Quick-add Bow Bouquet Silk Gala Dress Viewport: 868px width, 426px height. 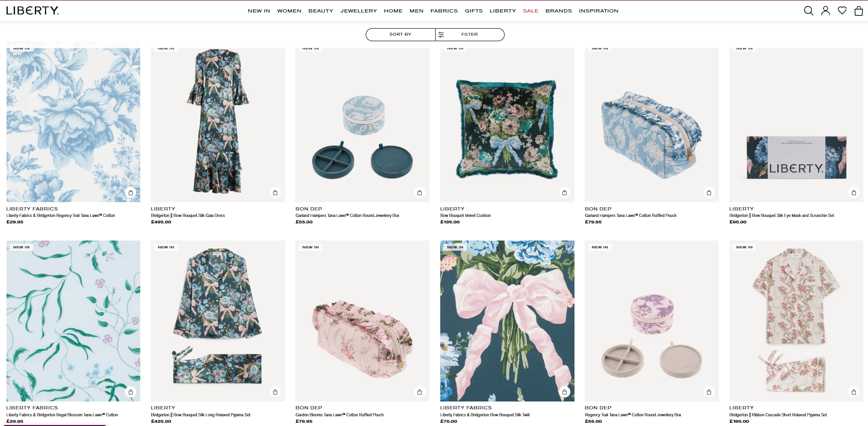(x=275, y=193)
